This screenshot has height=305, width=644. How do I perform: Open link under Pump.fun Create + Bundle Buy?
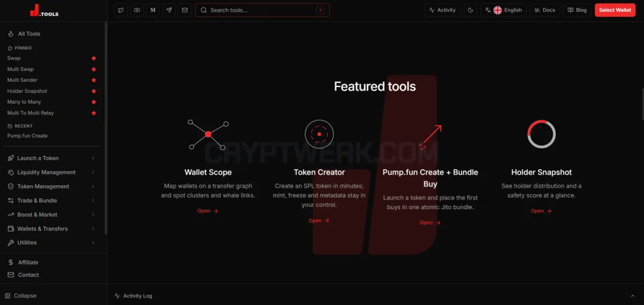pos(430,223)
